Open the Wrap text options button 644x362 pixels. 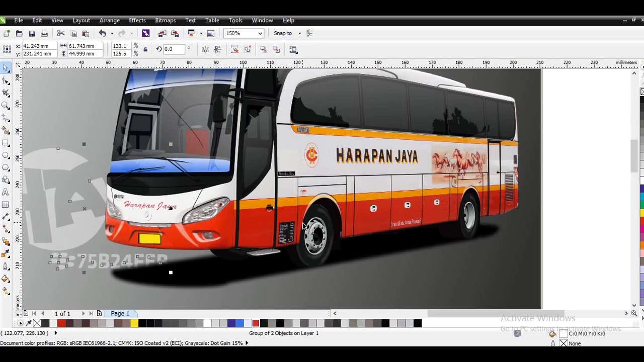click(x=293, y=49)
